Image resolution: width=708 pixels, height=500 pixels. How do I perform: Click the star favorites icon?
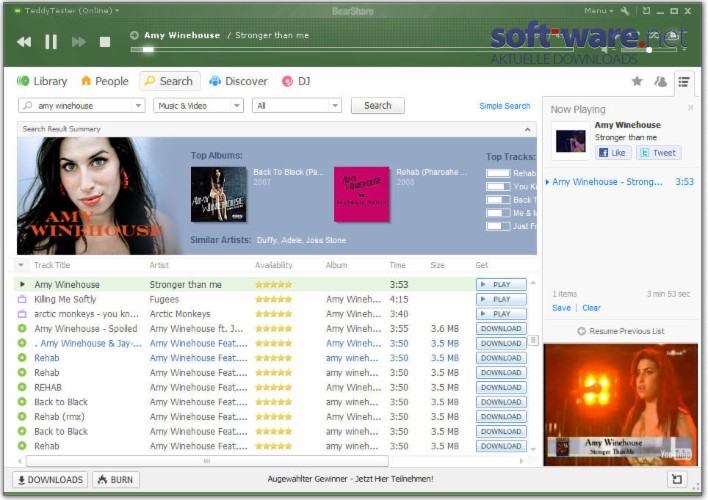637,81
